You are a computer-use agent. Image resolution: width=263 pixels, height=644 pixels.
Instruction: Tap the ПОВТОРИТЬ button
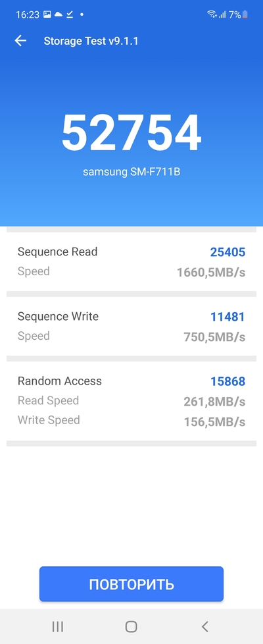coord(131,584)
